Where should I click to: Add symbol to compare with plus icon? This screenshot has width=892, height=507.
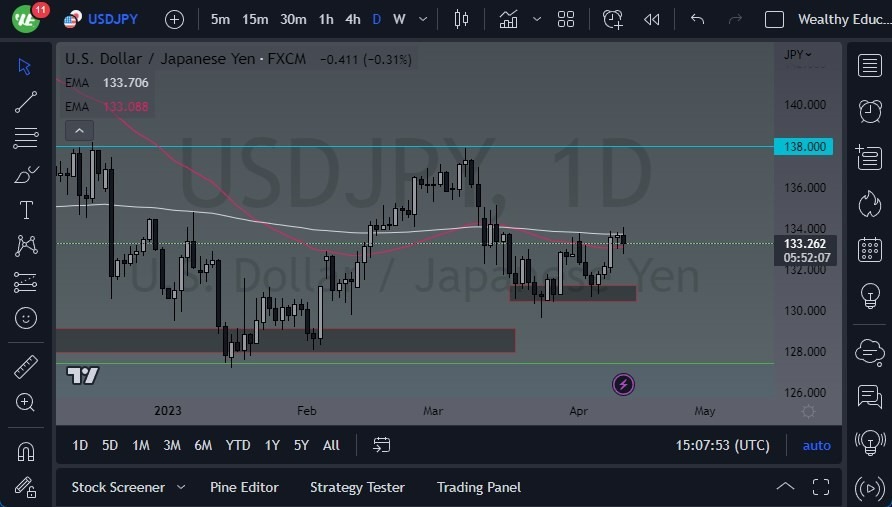tap(174, 20)
